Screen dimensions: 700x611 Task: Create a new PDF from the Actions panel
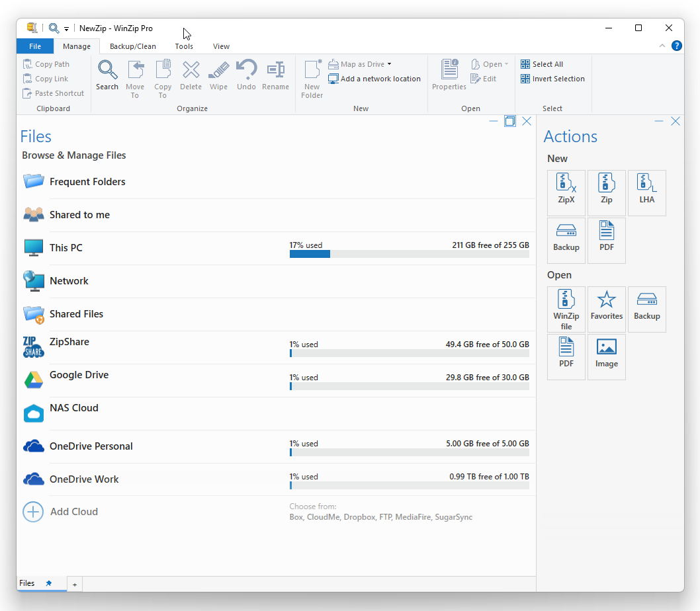coord(607,240)
